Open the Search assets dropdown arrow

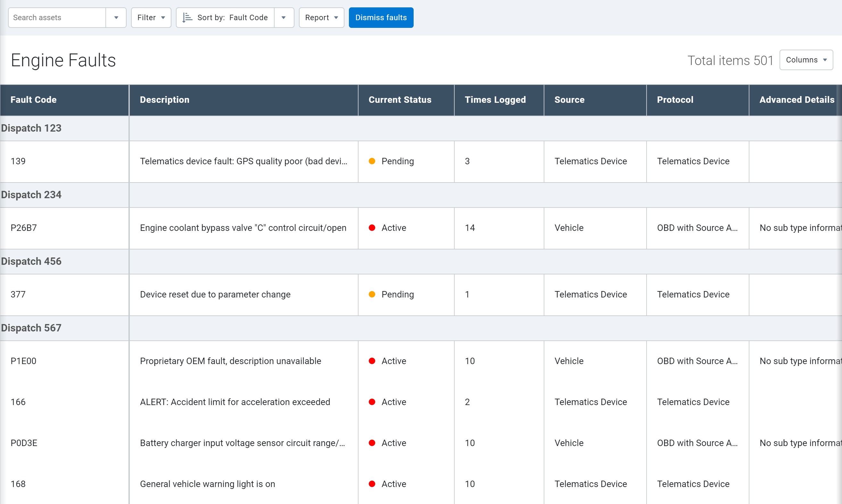pyautogui.click(x=116, y=17)
